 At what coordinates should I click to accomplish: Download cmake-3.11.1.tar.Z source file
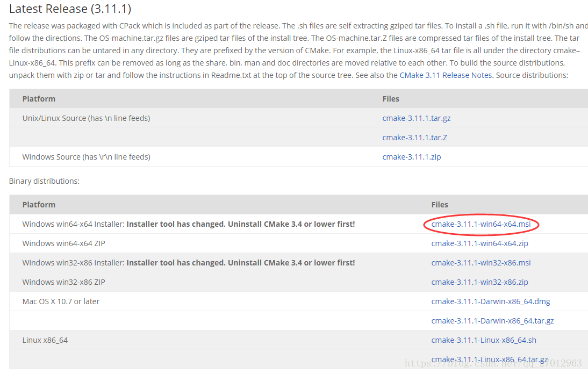[415, 138]
